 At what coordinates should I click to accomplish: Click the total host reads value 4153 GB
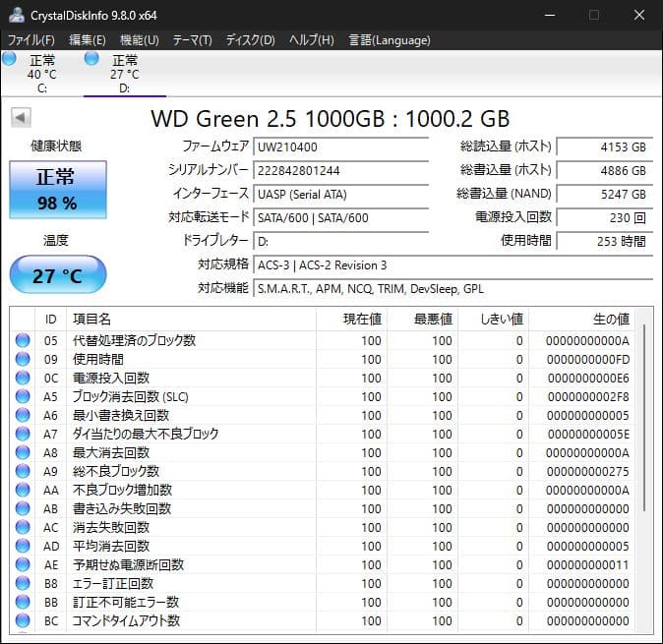[x=605, y=147]
